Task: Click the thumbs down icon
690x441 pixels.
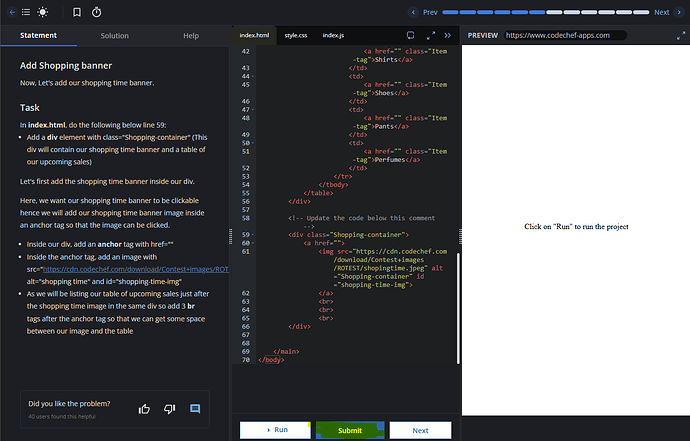Action: coord(169,409)
